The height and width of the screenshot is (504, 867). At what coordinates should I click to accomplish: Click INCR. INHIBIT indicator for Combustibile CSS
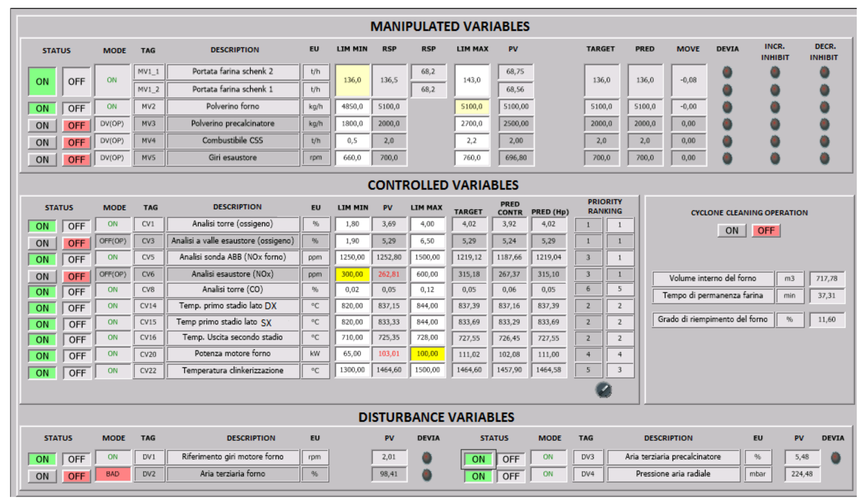tap(775, 141)
